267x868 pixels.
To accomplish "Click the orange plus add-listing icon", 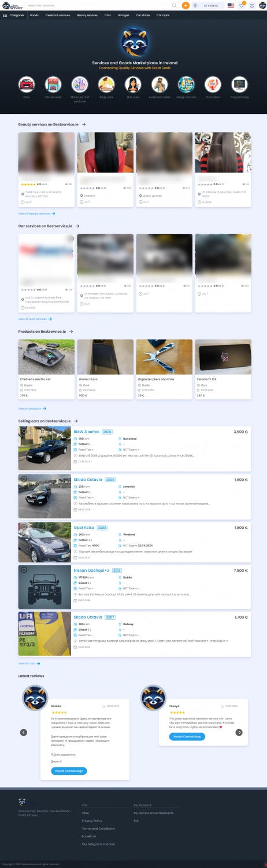I will point(186,5).
